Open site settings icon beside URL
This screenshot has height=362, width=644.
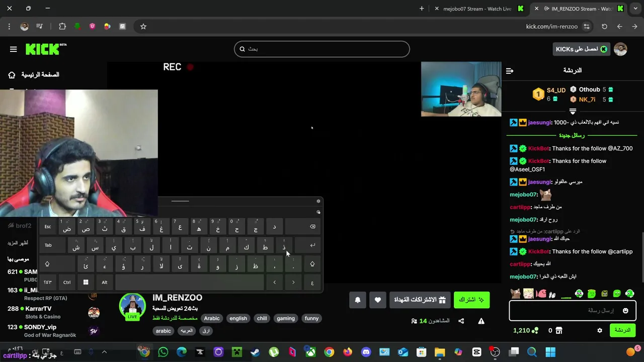pos(587,26)
